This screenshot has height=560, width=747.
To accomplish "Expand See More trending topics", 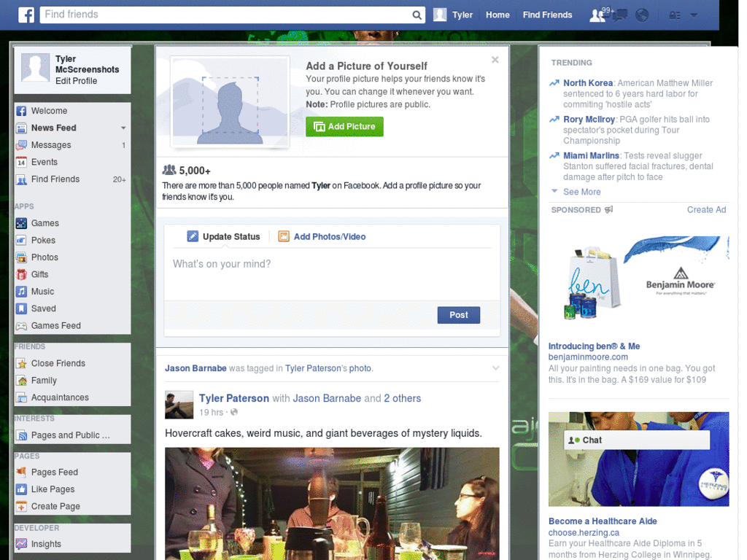I will coord(581,192).
